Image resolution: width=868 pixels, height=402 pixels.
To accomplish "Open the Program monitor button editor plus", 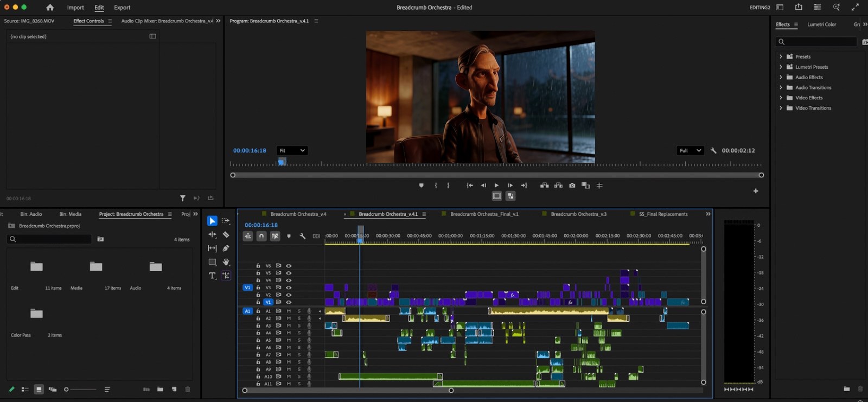I will (756, 191).
